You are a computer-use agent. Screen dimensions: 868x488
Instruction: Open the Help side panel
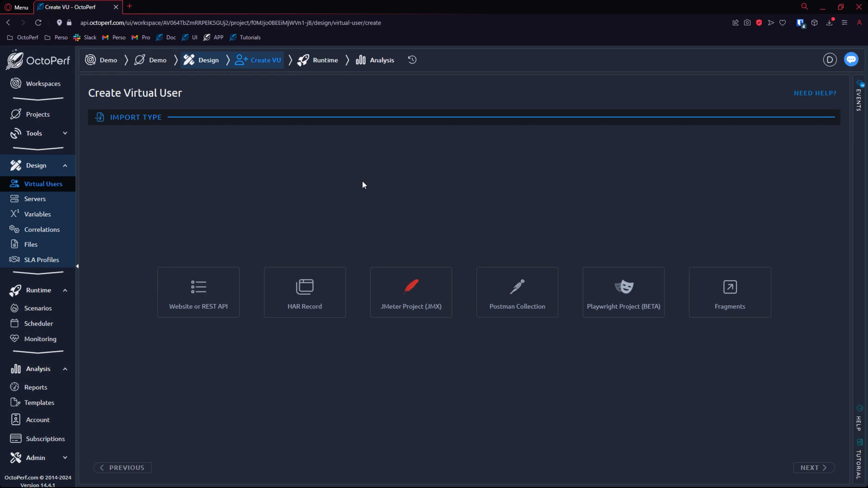[x=859, y=418]
